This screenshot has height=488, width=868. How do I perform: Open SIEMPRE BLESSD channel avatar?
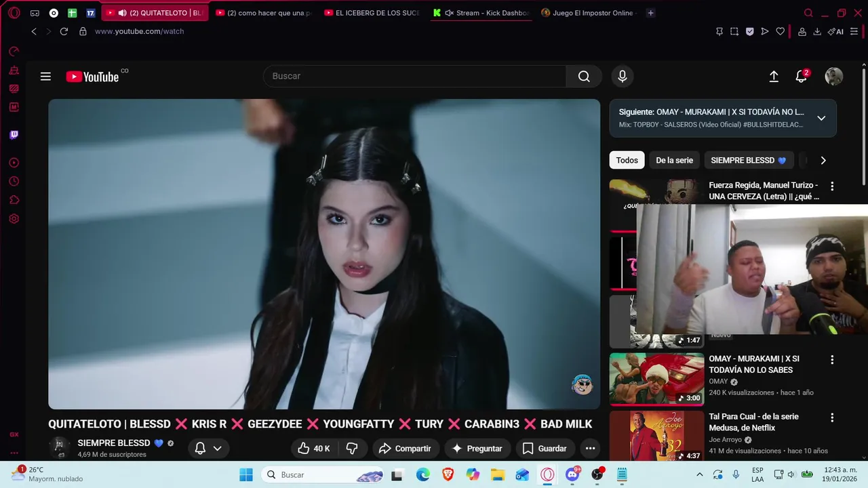tap(59, 447)
